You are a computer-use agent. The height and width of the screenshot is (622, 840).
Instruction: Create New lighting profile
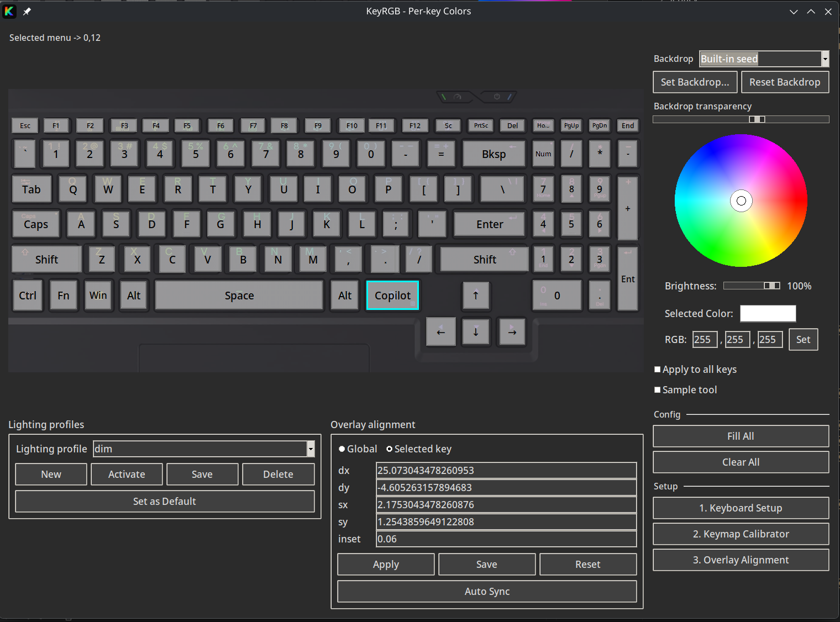(x=51, y=475)
